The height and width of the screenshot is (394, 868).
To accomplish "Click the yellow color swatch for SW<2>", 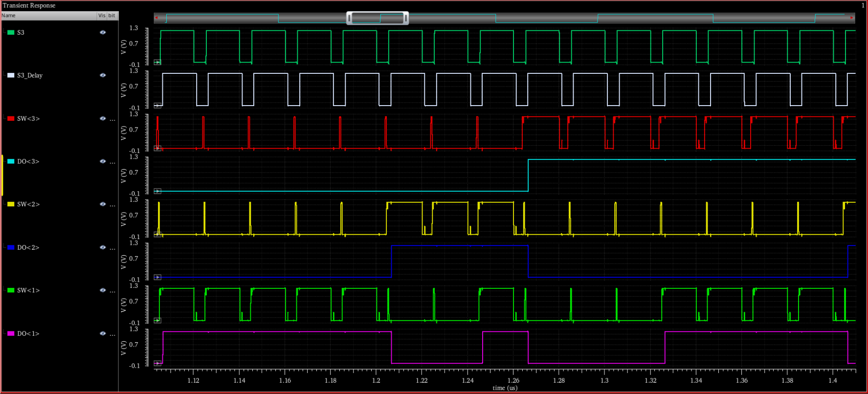I will tap(11, 204).
